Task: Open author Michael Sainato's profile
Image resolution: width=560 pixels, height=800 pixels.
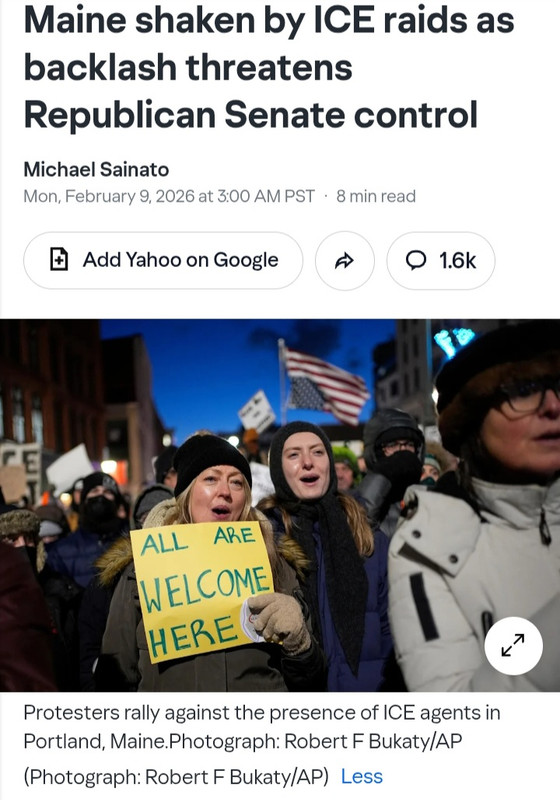Action: click(96, 169)
